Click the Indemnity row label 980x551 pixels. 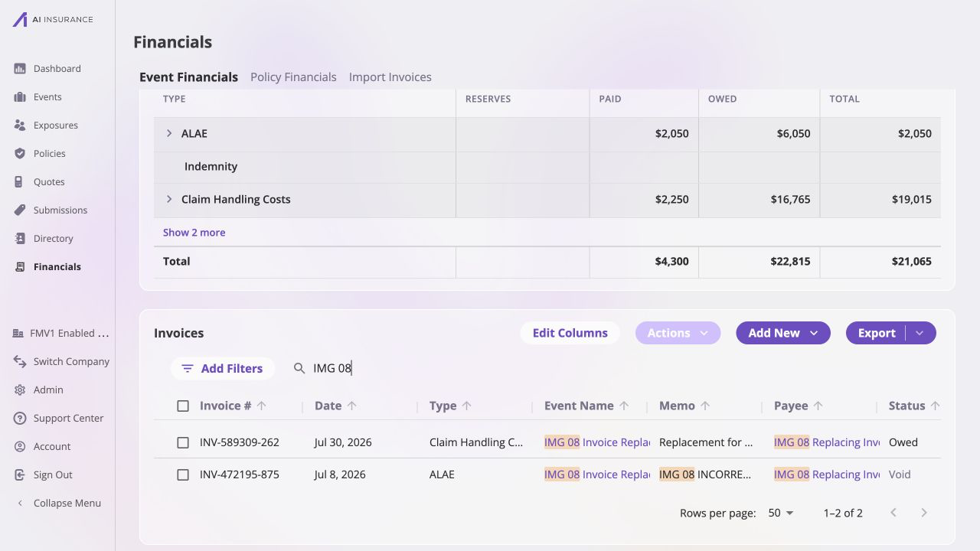tap(211, 167)
